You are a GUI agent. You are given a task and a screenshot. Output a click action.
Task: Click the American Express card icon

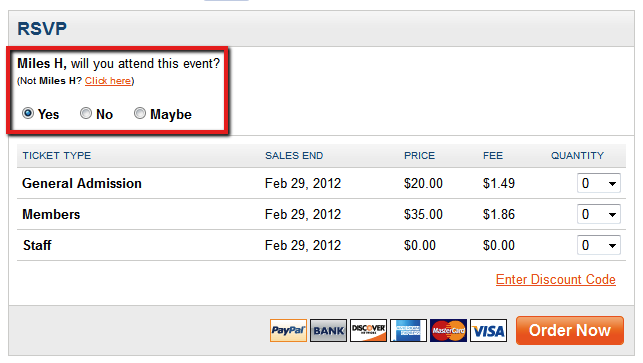click(408, 331)
